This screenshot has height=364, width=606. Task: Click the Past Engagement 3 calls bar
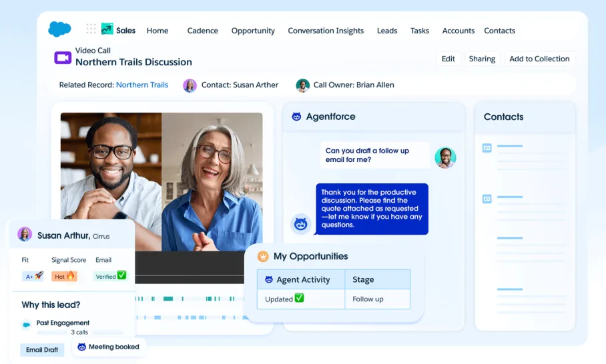click(79, 332)
